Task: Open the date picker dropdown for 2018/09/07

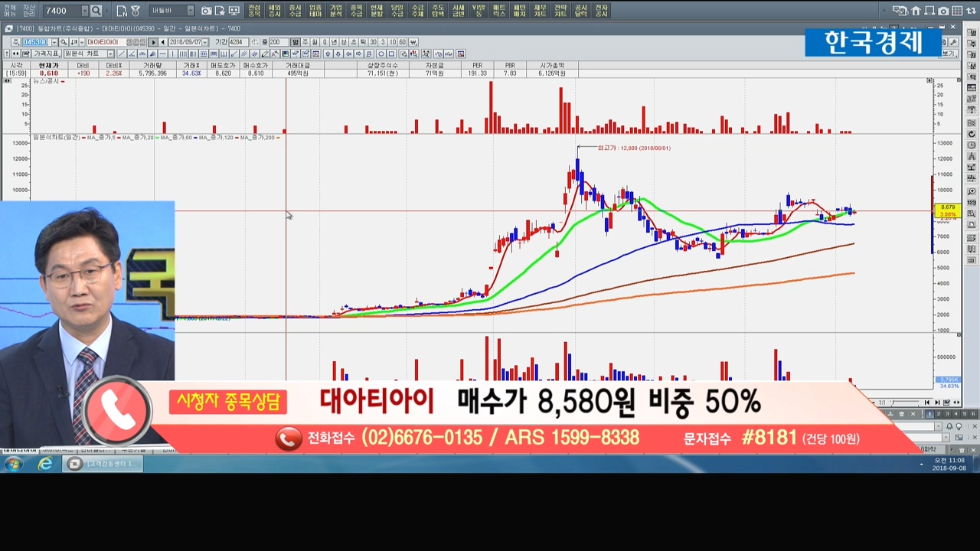Action: click(x=207, y=42)
